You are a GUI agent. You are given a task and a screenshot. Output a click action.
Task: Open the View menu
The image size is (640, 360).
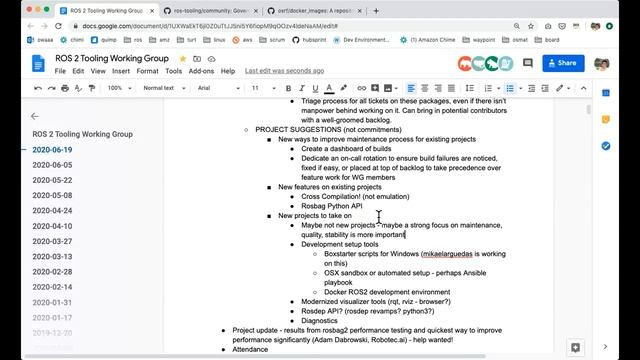(98, 71)
